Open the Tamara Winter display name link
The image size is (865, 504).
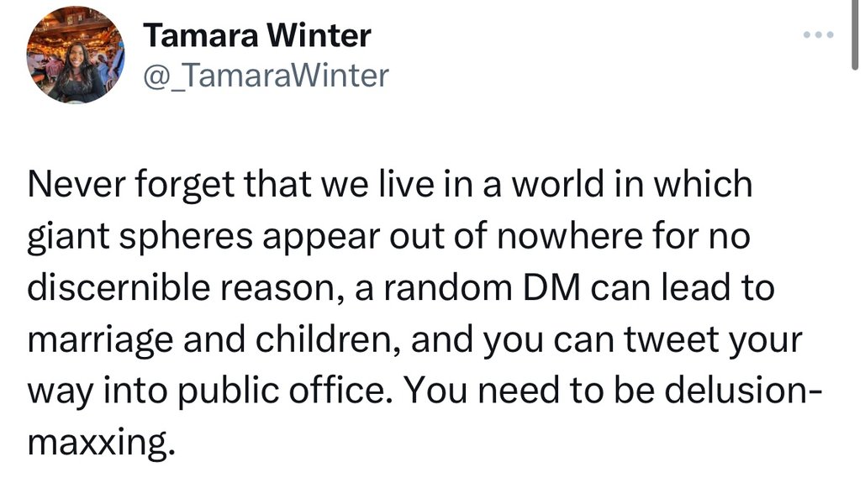[x=257, y=36]
